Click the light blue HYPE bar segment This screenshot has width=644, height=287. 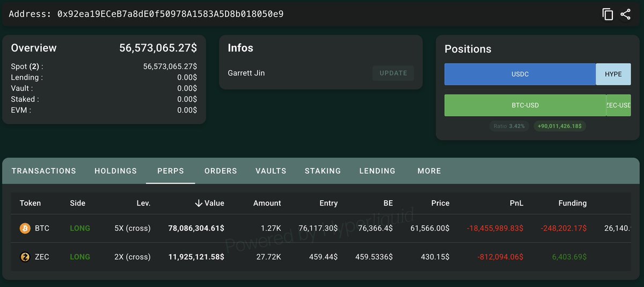[x=613, y=74]
